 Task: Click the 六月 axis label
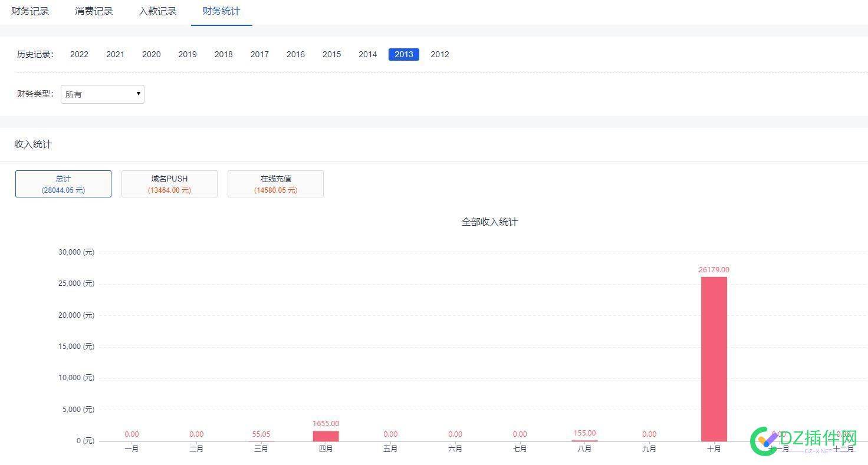(x=455, y=449)
